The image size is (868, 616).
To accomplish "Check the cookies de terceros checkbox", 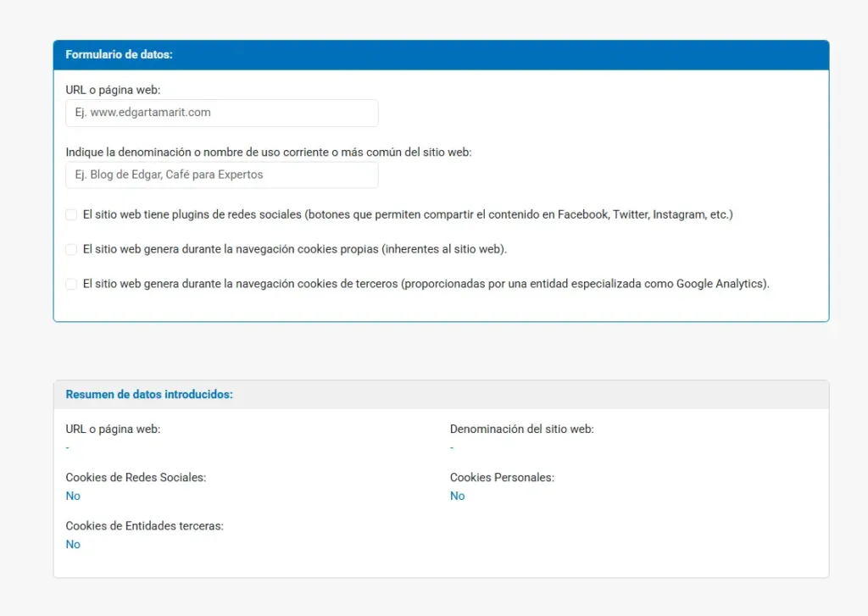I will (x=71, y=285).
